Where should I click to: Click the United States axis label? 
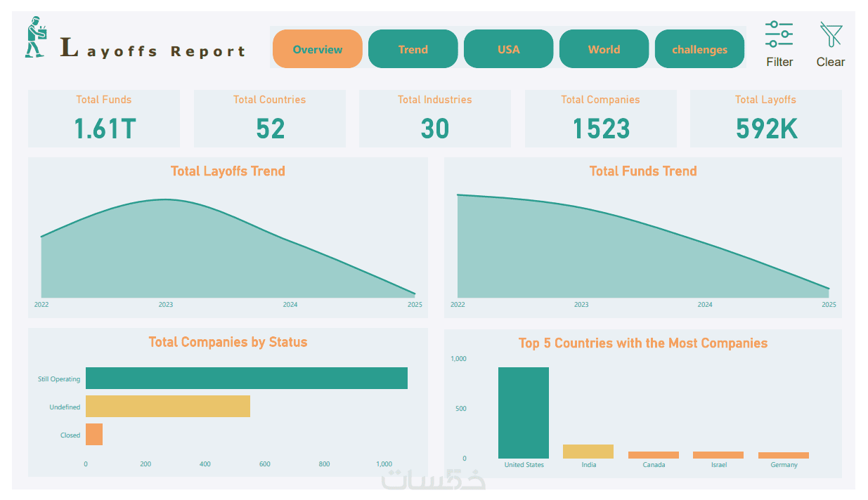(x=524, y=465)
